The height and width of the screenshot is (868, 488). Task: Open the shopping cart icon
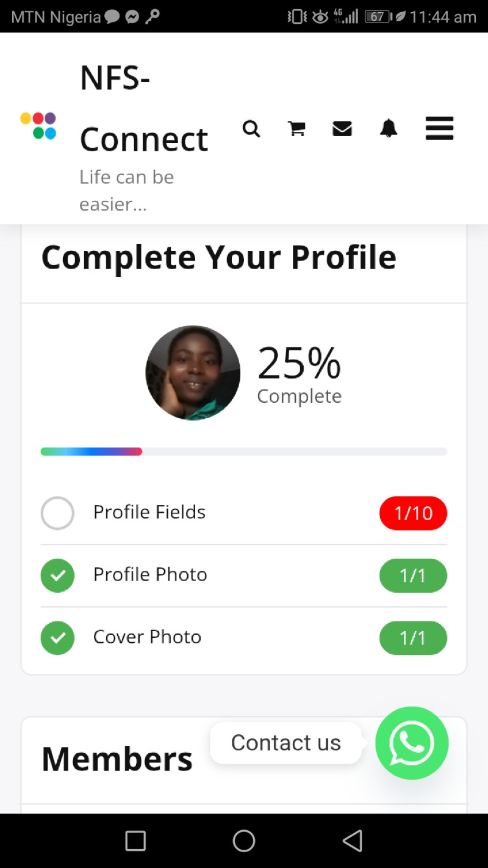(296, 129)
